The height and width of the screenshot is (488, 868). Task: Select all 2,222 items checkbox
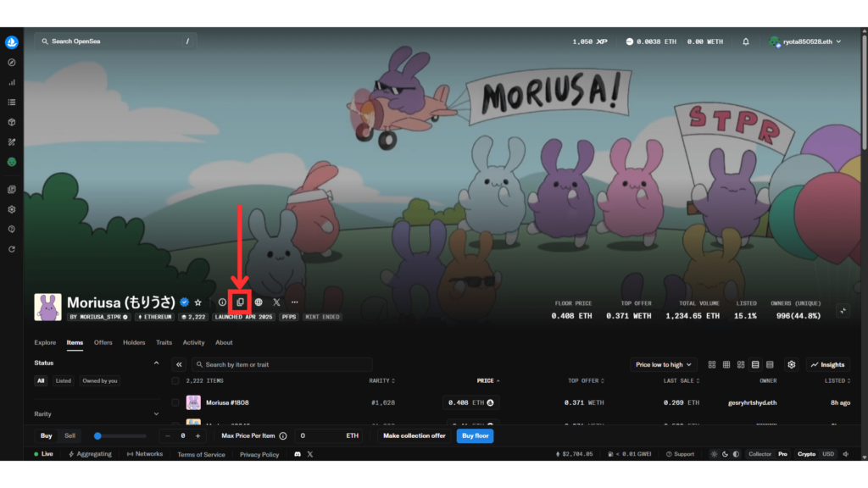pyautogui.click(x=175, y=380)
